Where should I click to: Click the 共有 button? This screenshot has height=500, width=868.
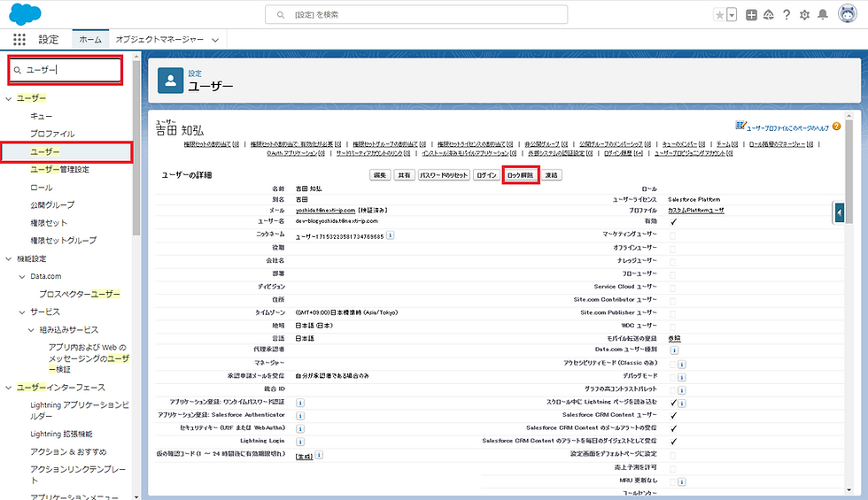point(405,175)
